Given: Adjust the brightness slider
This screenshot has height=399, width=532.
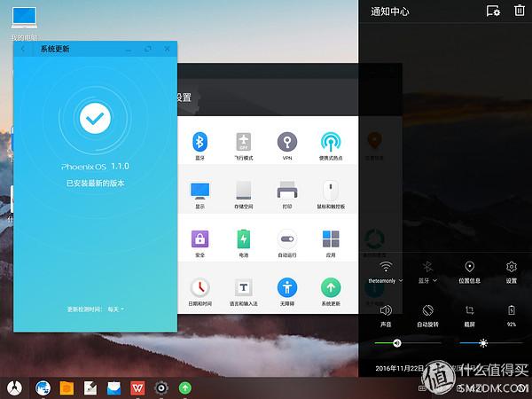Looking at the screenshot, I should [x=491, y=343].
